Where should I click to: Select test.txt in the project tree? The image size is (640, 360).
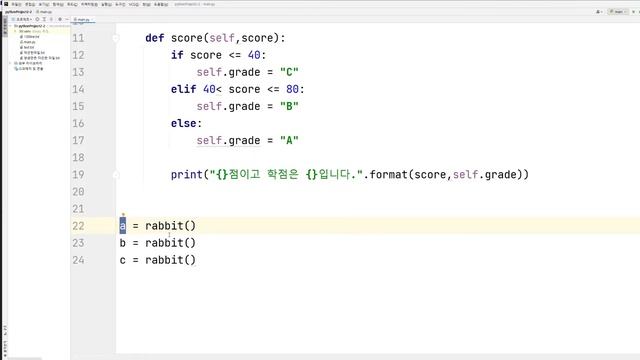(x=27, y=47)
